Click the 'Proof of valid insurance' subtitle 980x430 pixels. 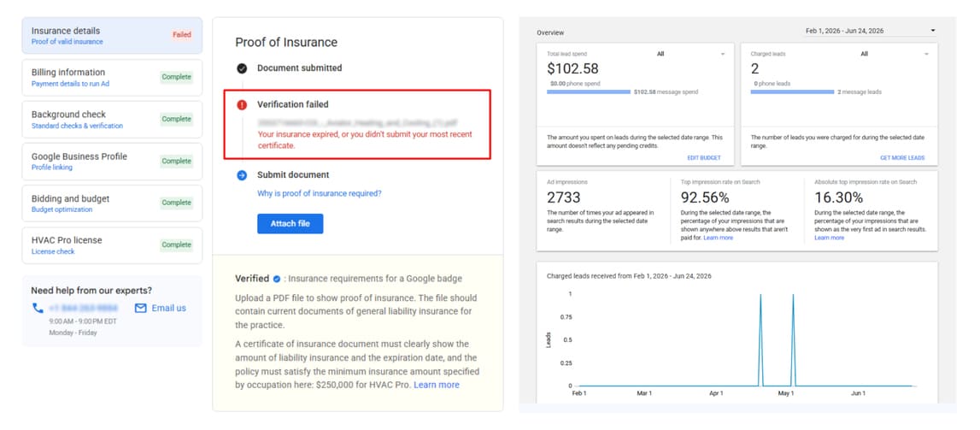(x=67, y=42)
